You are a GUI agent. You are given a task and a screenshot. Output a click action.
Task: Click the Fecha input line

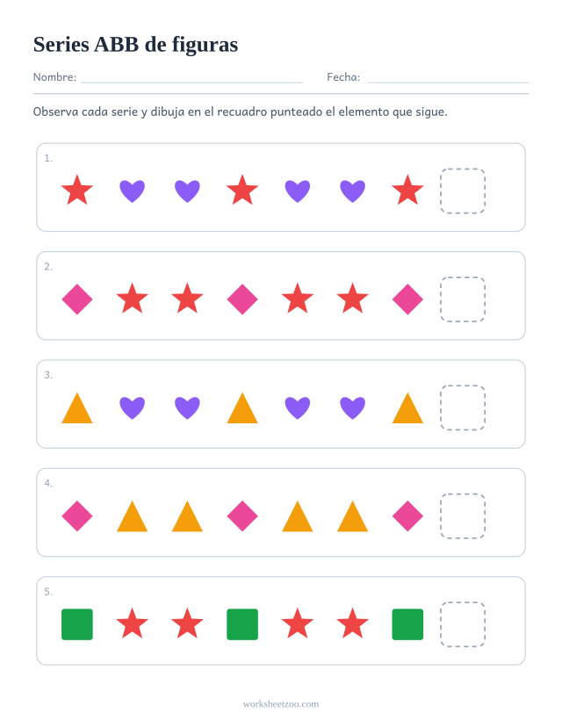[x=448, y=82]
